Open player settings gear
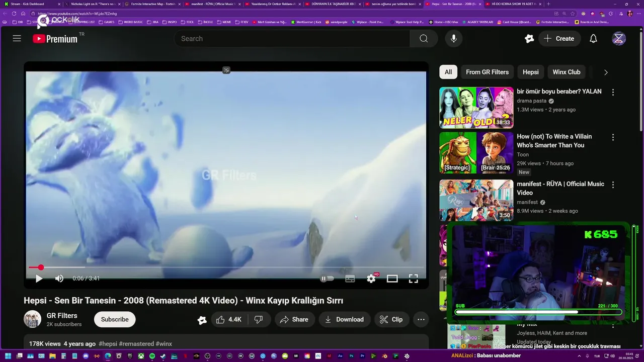 pyautogui.click(x=371, y=279)
